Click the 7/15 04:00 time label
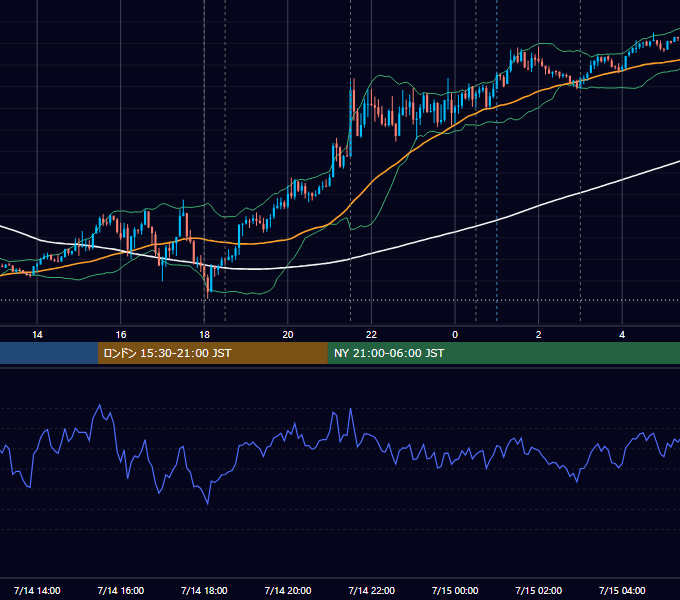Image resolution: width=680 pixels, height=600 pixels. [x=622, y=590]
